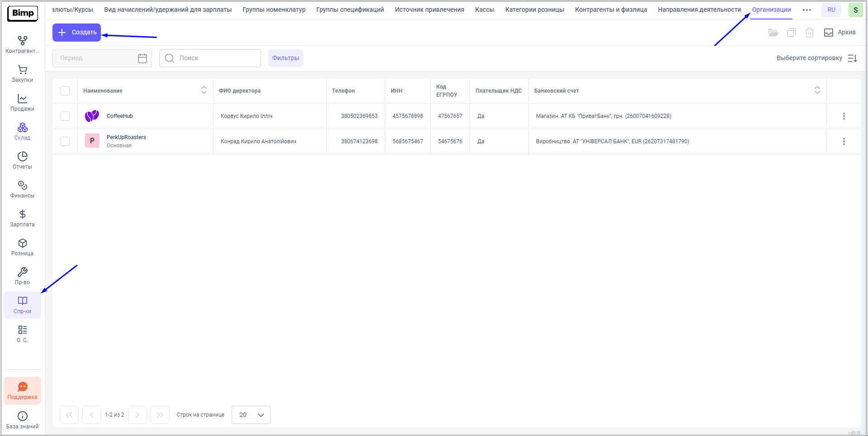Go to Зарплата in sidebar

click(22, 218)
